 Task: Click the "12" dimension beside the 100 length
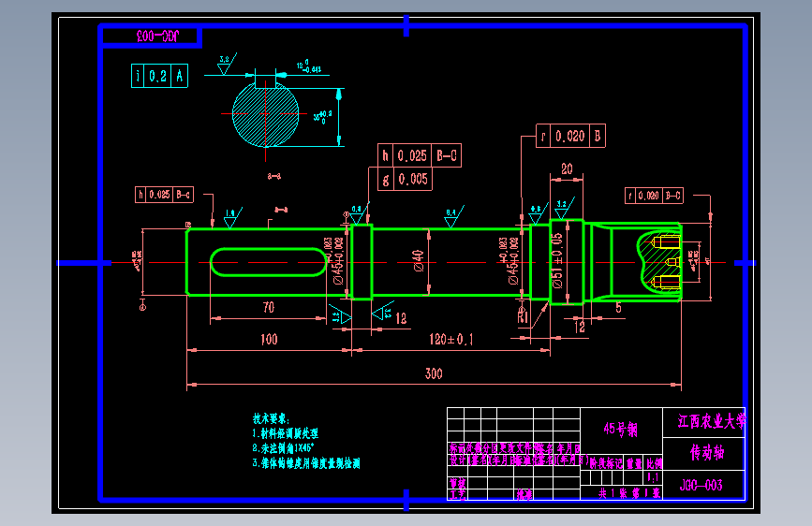(x=401, y=318)
